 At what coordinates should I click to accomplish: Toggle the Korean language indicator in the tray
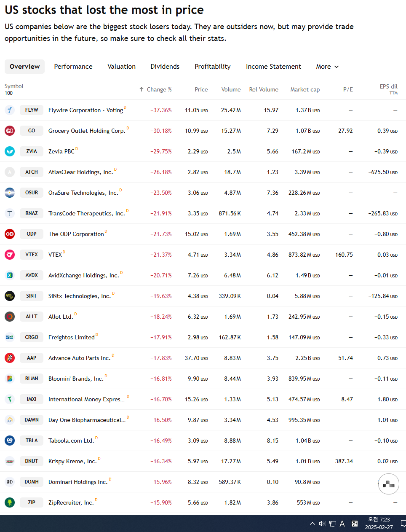[355, 524]
